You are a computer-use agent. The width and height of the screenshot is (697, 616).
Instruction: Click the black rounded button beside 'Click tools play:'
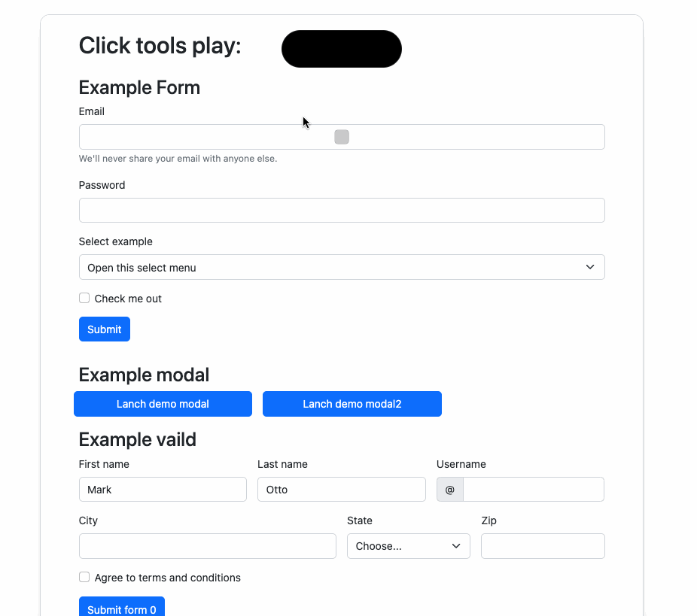341,48
